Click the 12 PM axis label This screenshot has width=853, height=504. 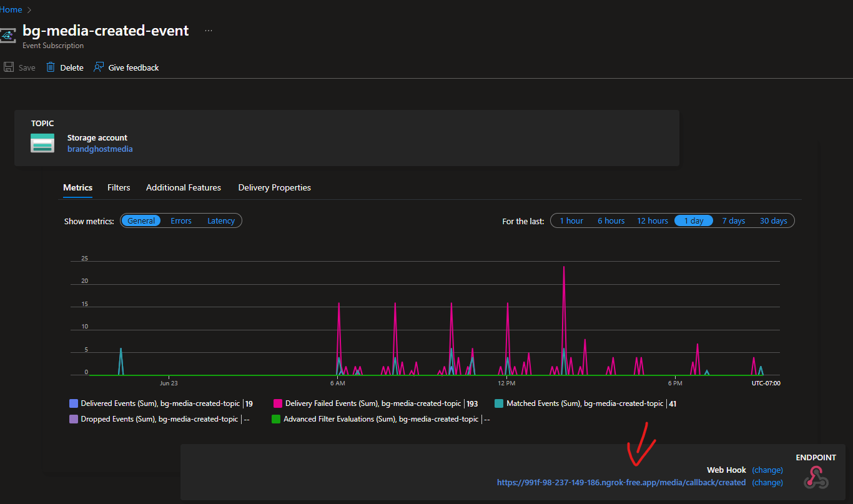pos(506,383)
